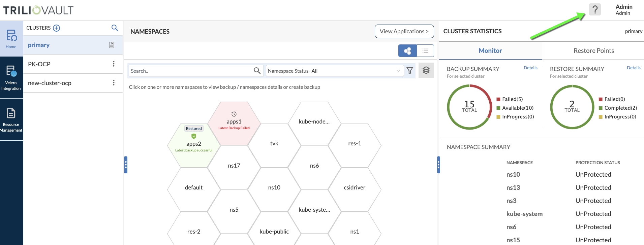Open new-cluster-ocp three-dot menu
This screenshot has width=644, height=245.
tap(114, 83)
